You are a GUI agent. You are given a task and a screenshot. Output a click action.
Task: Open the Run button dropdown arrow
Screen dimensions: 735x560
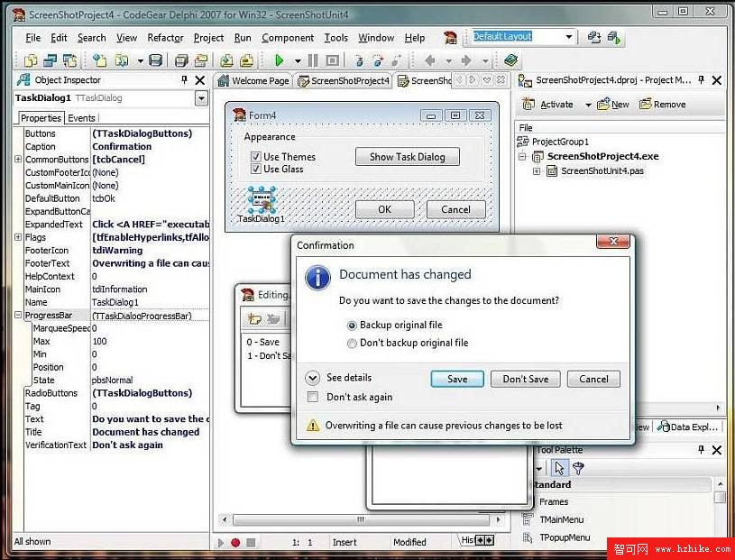298,61
